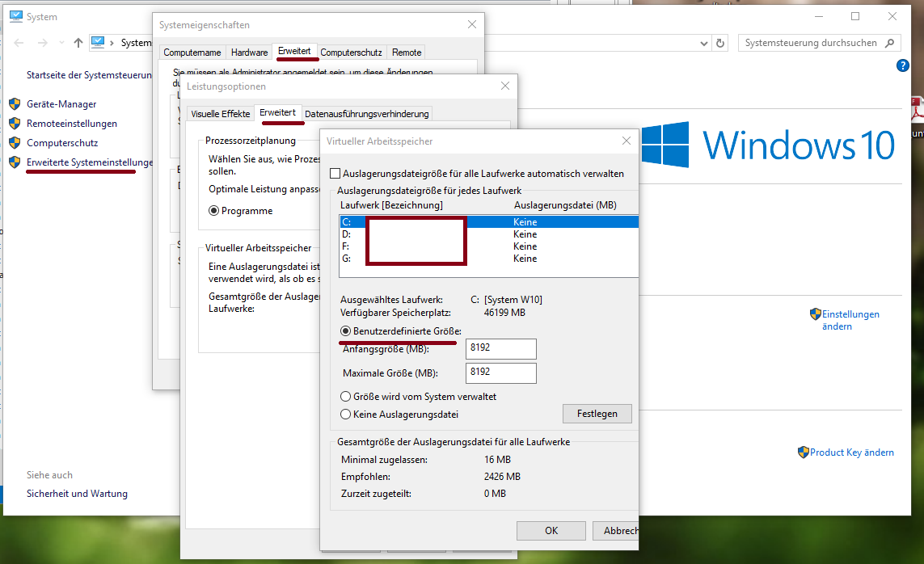Click the Geräte-Manager shield icon
The width and height of the screenshot is (924, 564).
(x=15, y=104)
